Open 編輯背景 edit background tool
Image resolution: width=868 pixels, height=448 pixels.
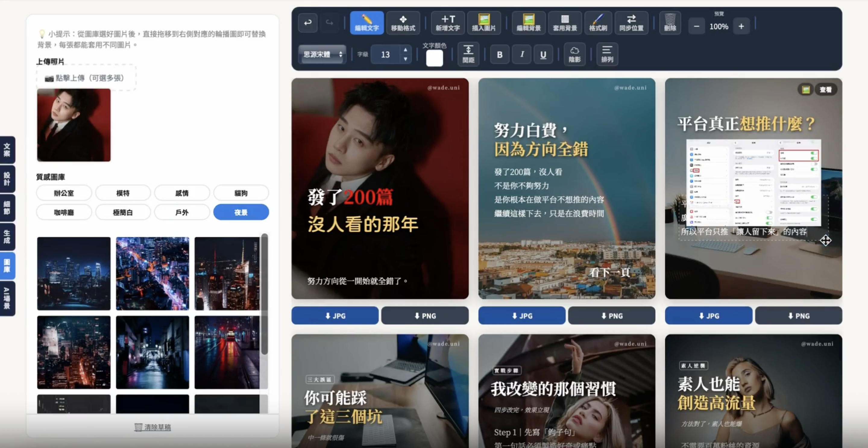click(529, 23)
